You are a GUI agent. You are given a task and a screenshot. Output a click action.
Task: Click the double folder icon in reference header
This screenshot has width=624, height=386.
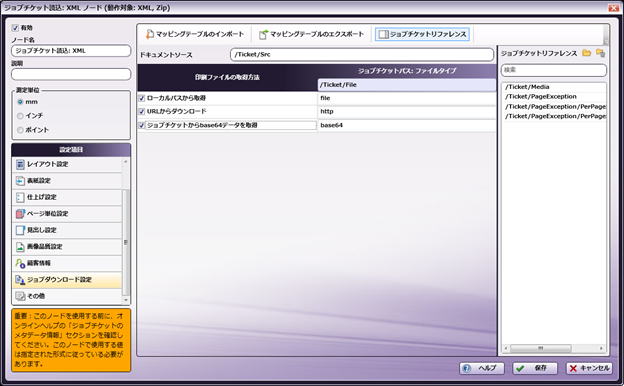[x=600, y=53]
